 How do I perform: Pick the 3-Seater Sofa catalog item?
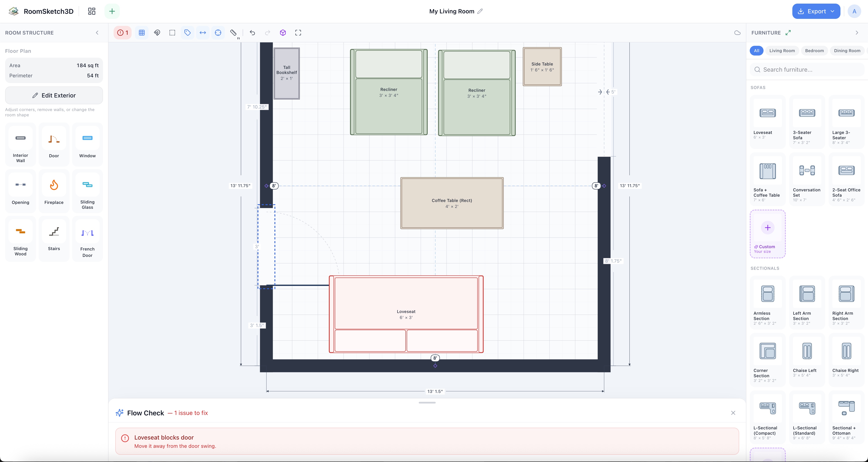[x=807, y=122]
